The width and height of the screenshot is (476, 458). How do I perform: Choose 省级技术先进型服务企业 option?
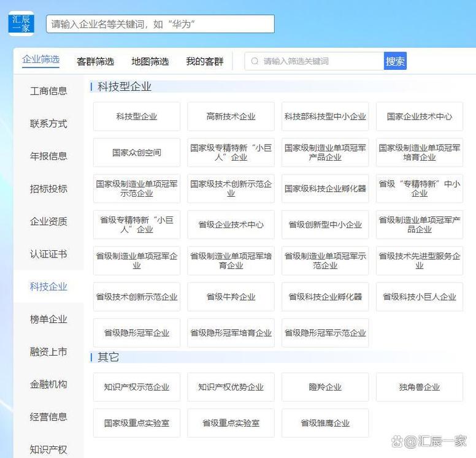coord(420,261)
